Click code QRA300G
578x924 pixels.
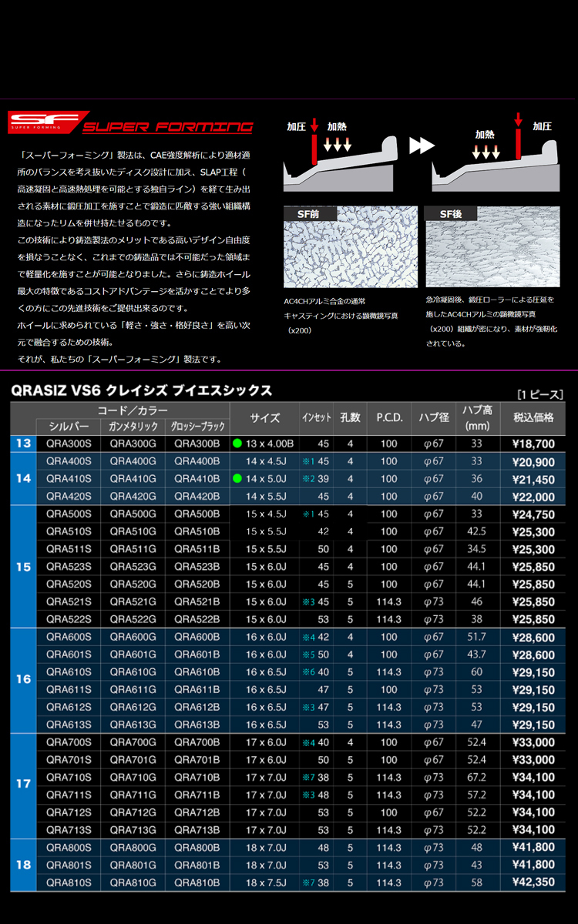pyautogui.click(x=133, y=444)
